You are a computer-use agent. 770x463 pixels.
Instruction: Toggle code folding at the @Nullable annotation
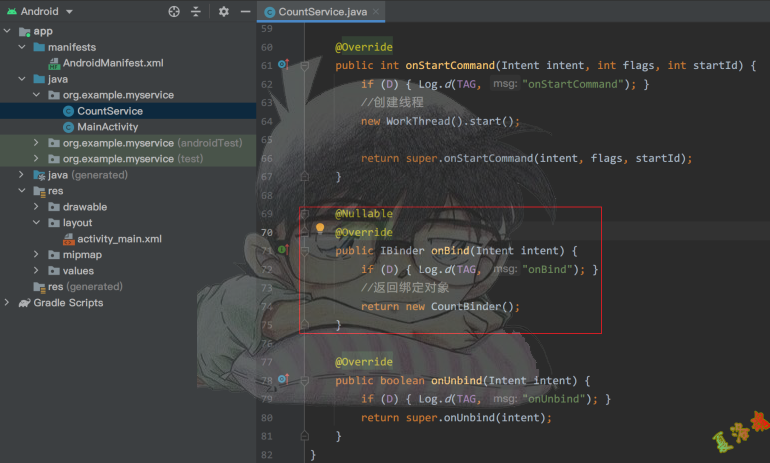(305, 213)
